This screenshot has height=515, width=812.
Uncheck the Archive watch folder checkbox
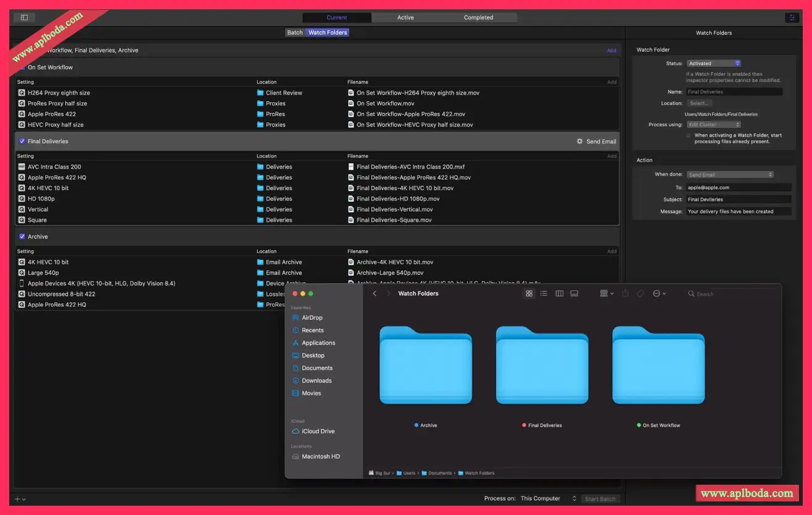coord(22,237)
